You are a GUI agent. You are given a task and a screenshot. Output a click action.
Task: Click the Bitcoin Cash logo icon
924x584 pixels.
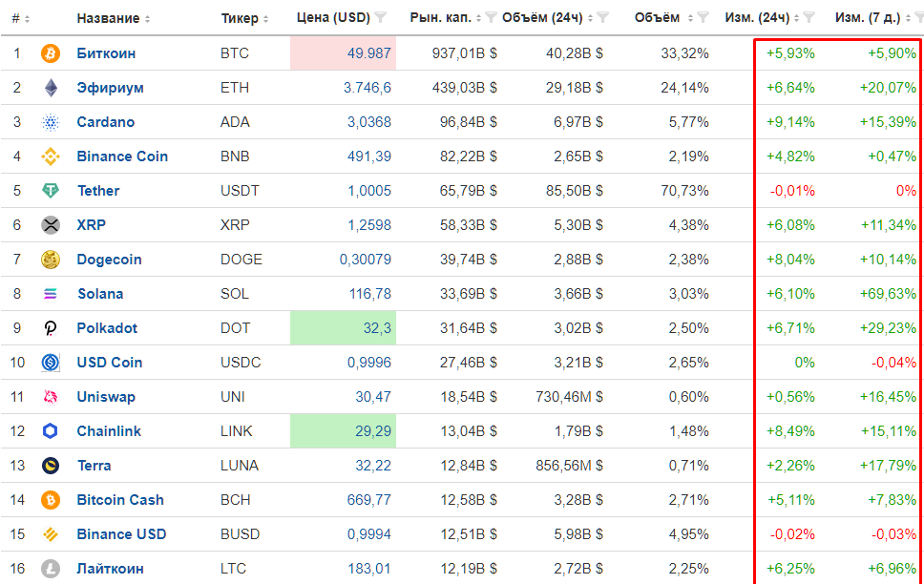[x=50, y=500]
